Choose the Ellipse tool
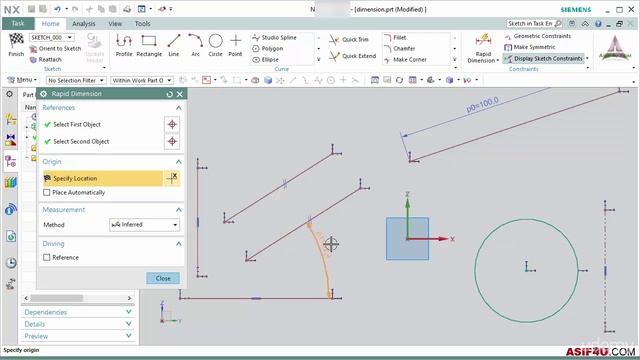The image size is (640, 360). coord(266,60)
